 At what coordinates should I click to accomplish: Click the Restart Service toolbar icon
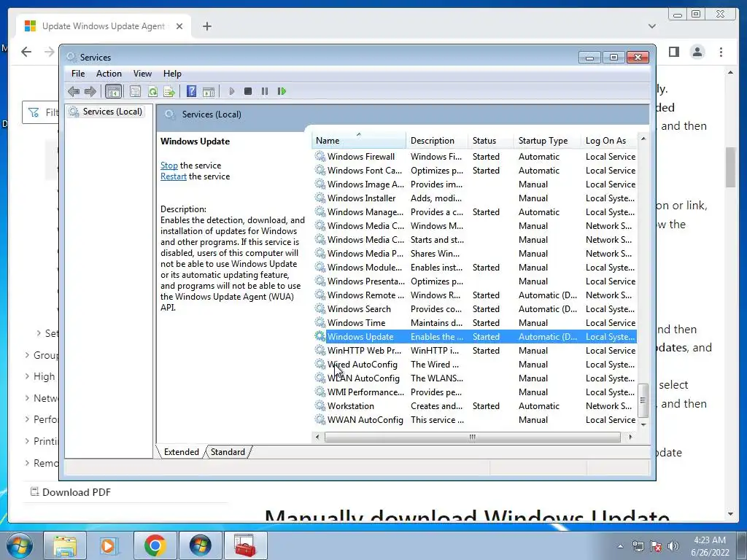point(282,91)
